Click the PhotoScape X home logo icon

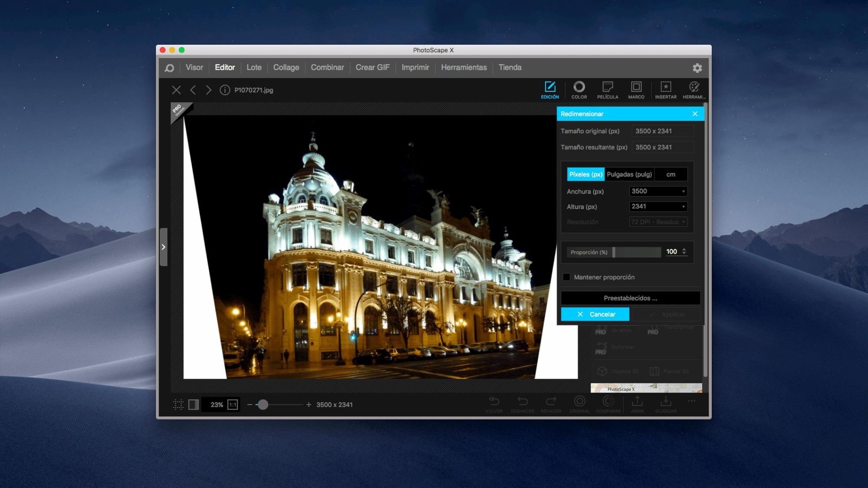(x=169, y=68)
